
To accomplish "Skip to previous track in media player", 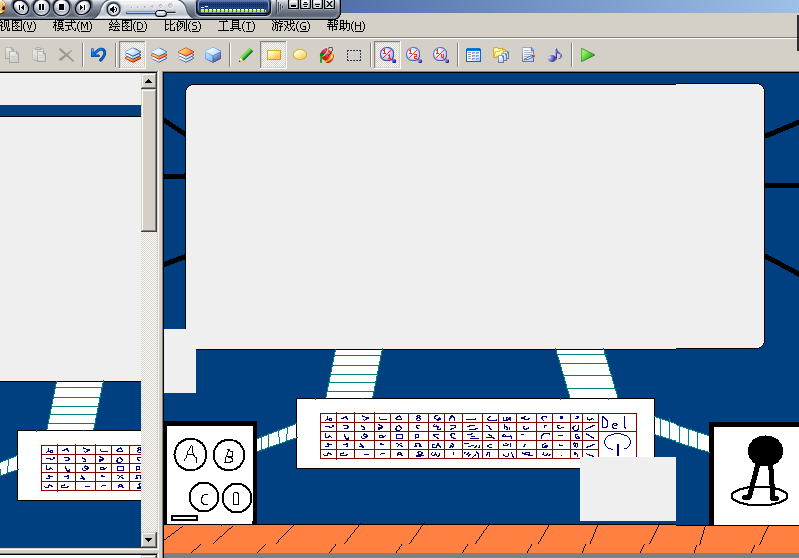I will [x=21, y=7].
